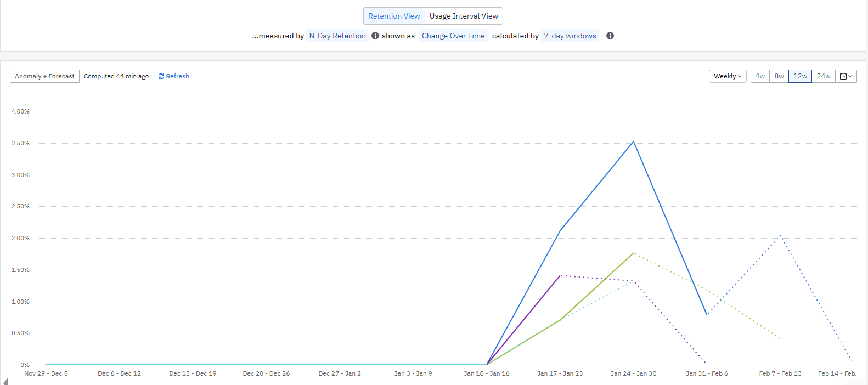
Task: Switch to the Usage Interval View tab
Action: [464, 16]
